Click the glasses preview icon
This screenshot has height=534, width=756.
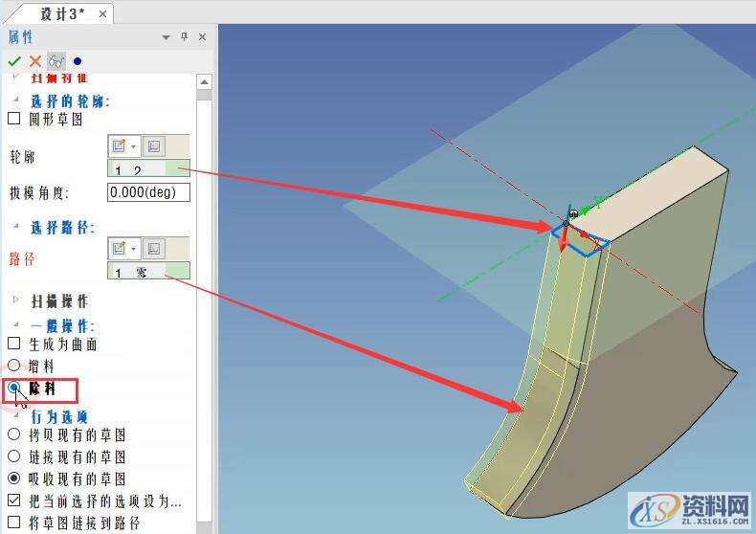(x=56, y=61)
